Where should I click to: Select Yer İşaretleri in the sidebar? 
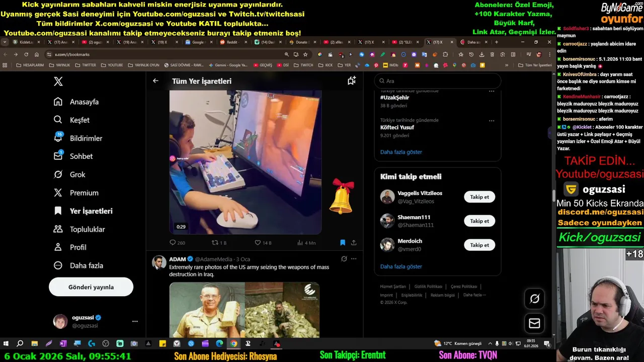coord(83,211)
